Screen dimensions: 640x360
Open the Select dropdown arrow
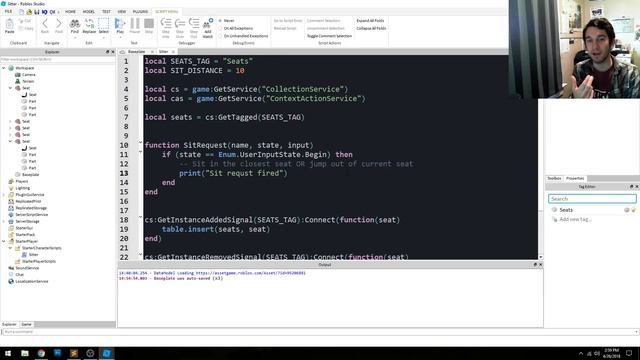click(104, 38)
